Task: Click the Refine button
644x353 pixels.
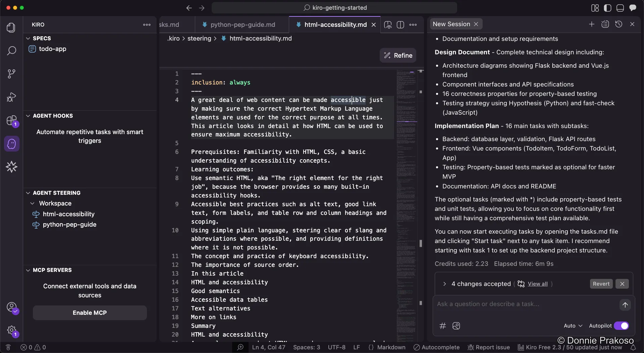Action: coord(398,55)
